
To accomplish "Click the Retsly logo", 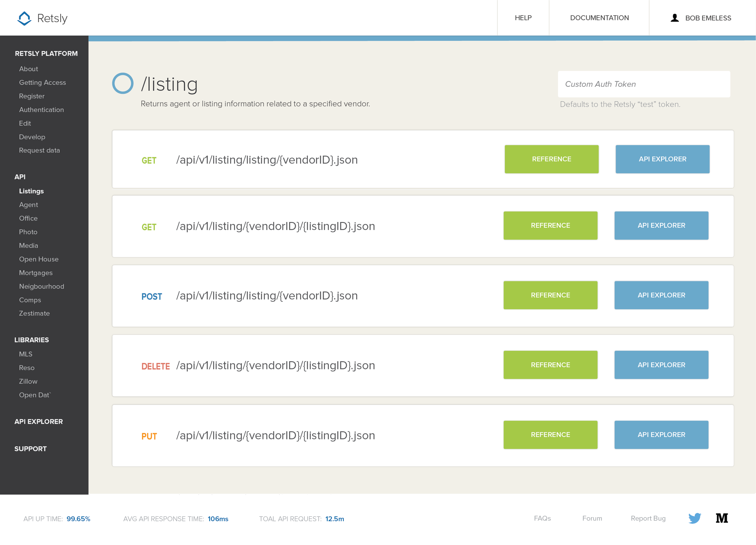I will click(42, 18).
